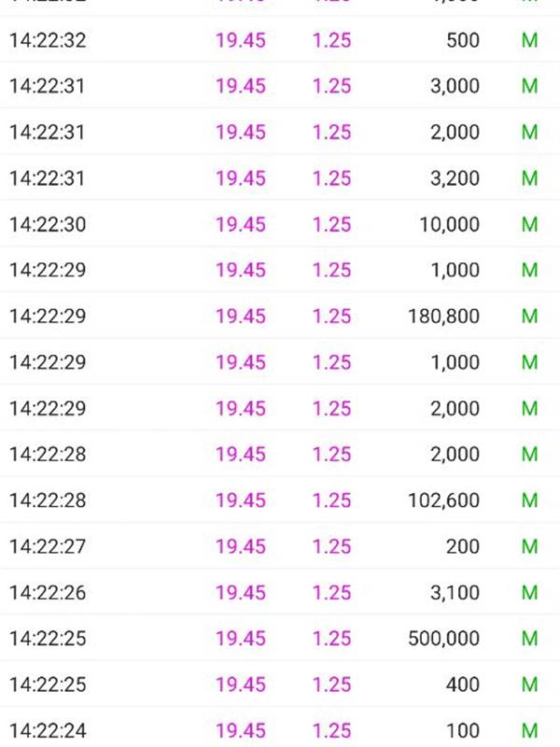Tap the 3,000 volume at 14:22:31
Image resolution: width=560 pixels, height=747 pixels.
[x=455, y=86]
